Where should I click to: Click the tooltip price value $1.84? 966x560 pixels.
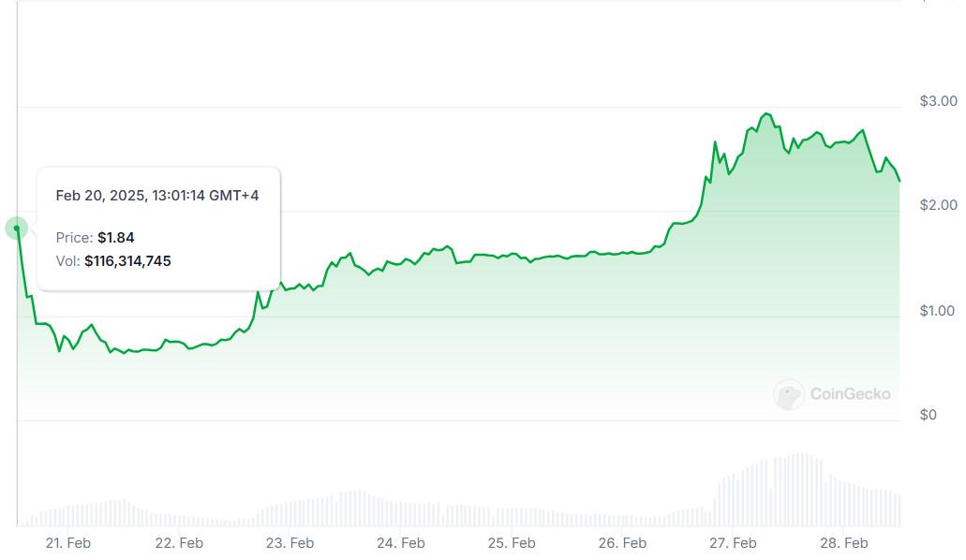pyautogui.click(x=116, y=237)
